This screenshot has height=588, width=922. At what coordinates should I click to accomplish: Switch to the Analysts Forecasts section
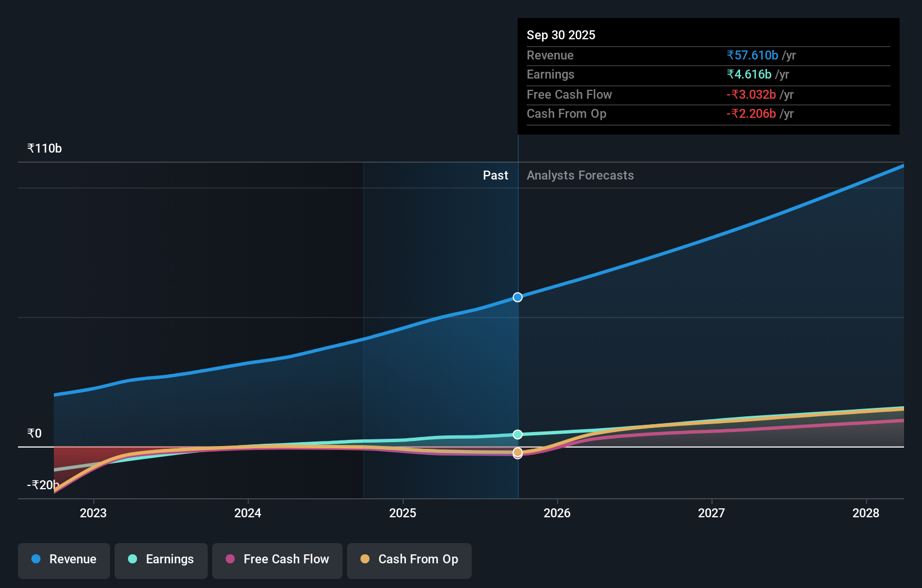click(x=580, y=175)
